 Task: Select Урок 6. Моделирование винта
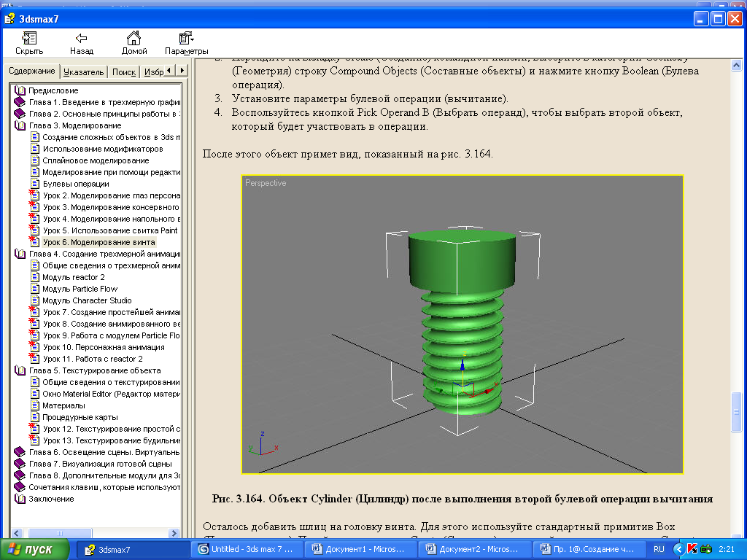pyautogui.click(x=98, y=242)
